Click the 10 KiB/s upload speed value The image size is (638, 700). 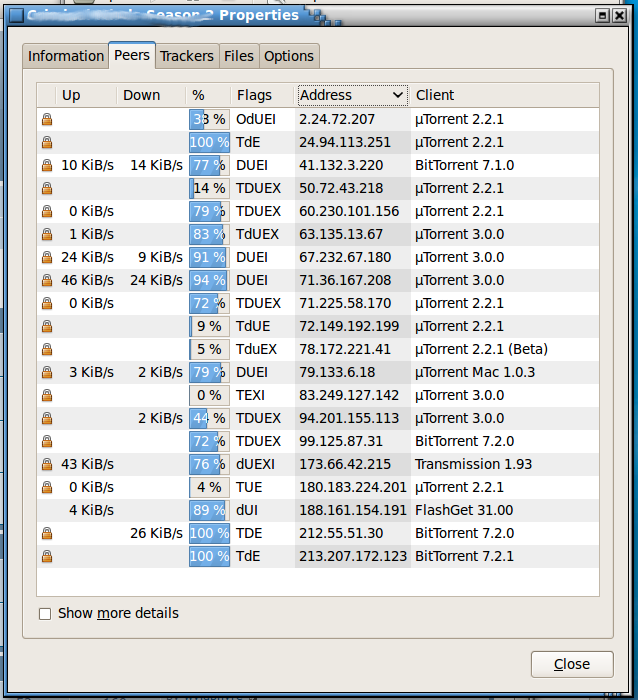coord(88,165)
